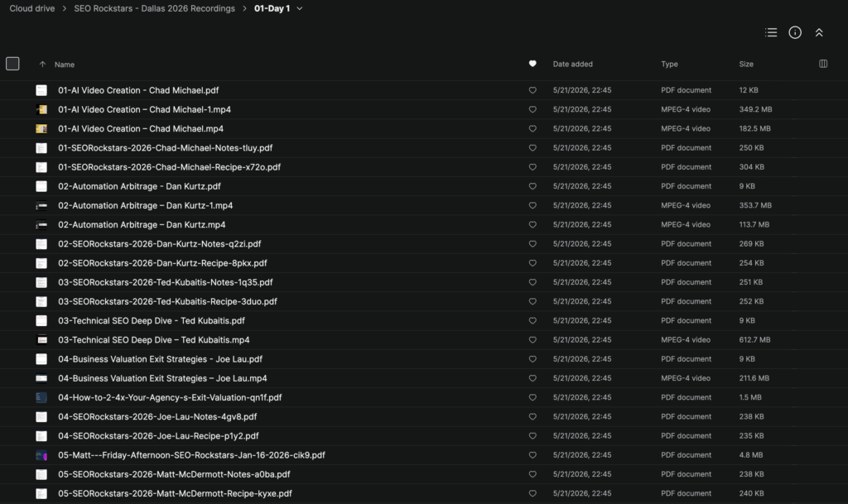The image size is (848, 504).
Task: Click thumbnail icon of 05-Matt---Friday-Afternoon-SEO-Rockstars pdf
Action: click(41, 455)
